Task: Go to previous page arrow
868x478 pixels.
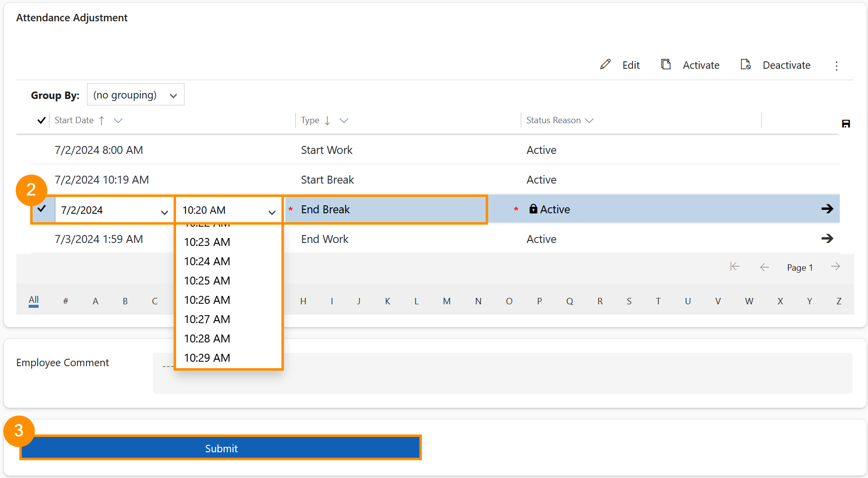Action: (x=765, y=267)
